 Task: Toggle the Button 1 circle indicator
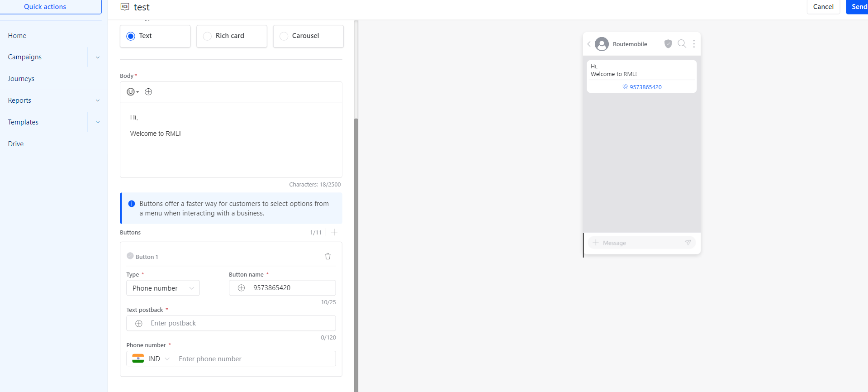130,256
